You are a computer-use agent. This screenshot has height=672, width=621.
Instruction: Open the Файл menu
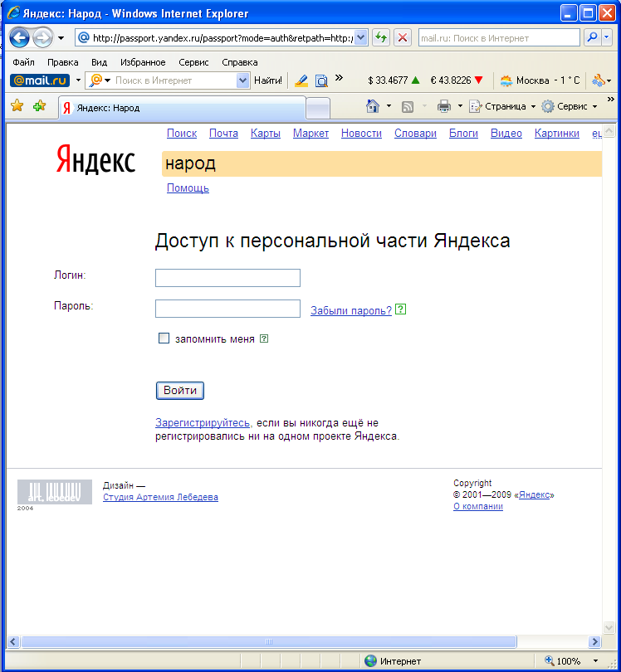(23, 62)
